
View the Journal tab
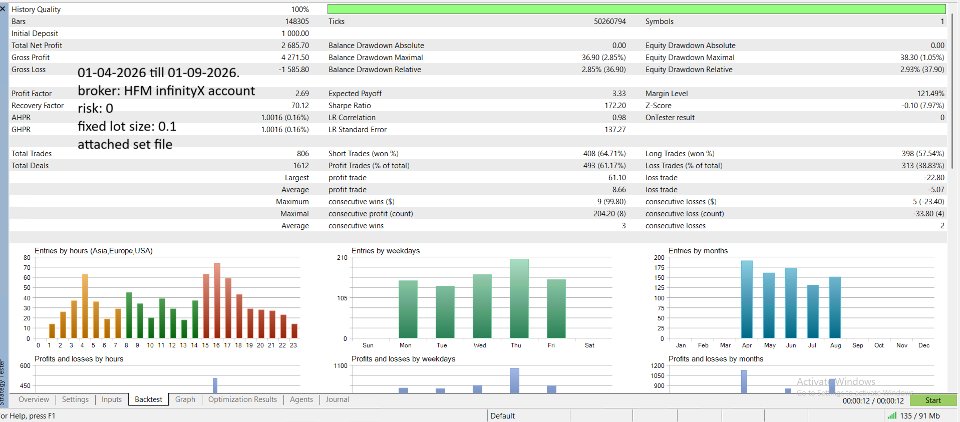(337, 399)
